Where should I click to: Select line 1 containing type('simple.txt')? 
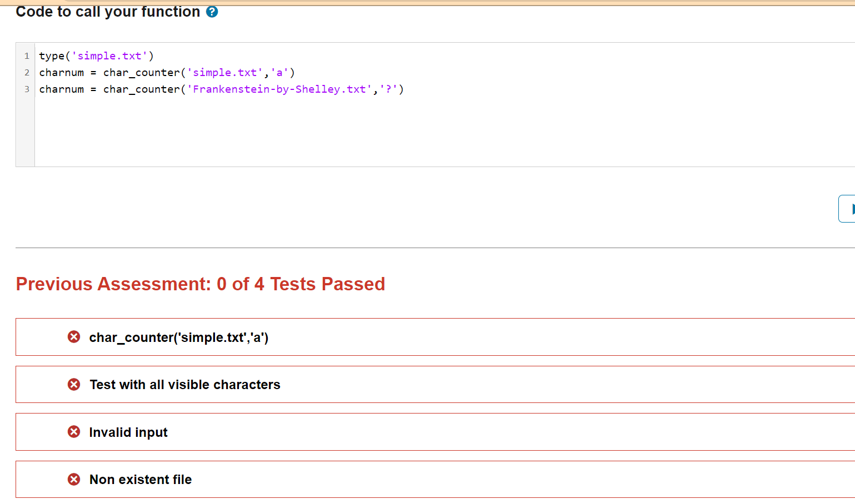(x=96, y=56)
